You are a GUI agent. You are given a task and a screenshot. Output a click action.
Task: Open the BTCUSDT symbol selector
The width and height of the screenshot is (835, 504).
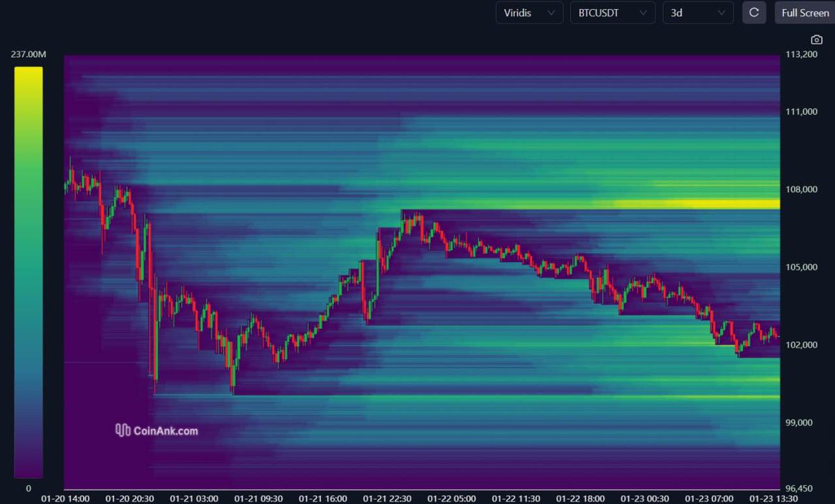(x=612, y=13)
